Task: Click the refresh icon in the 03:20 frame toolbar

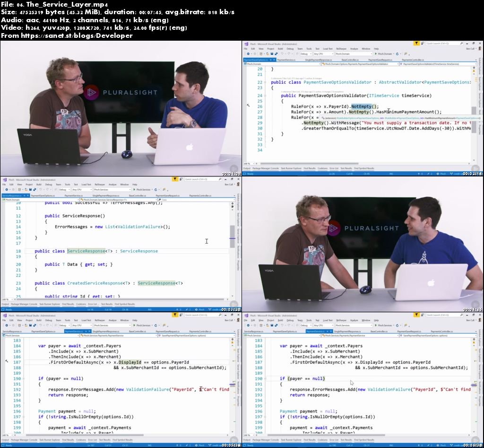Action: (156, 189)
